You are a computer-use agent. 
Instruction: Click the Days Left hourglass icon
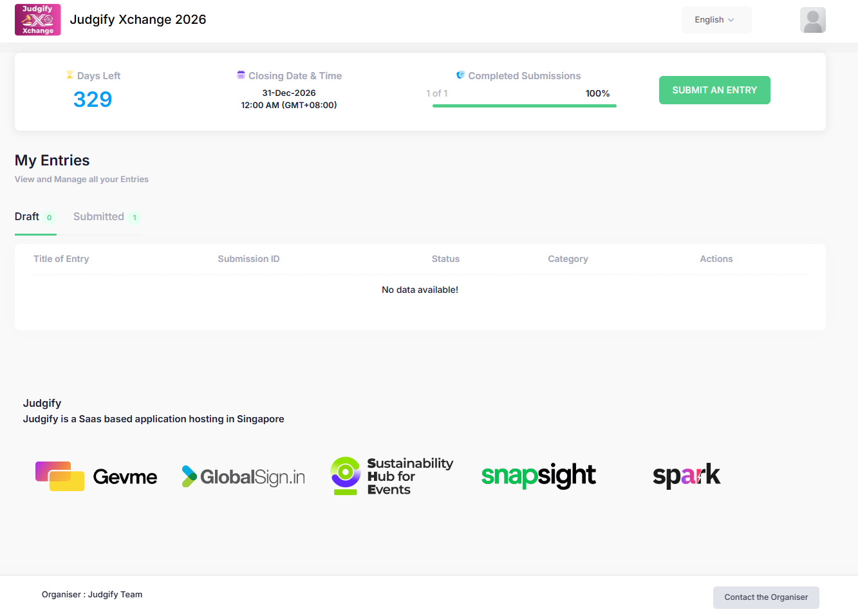tap(70, 75)
